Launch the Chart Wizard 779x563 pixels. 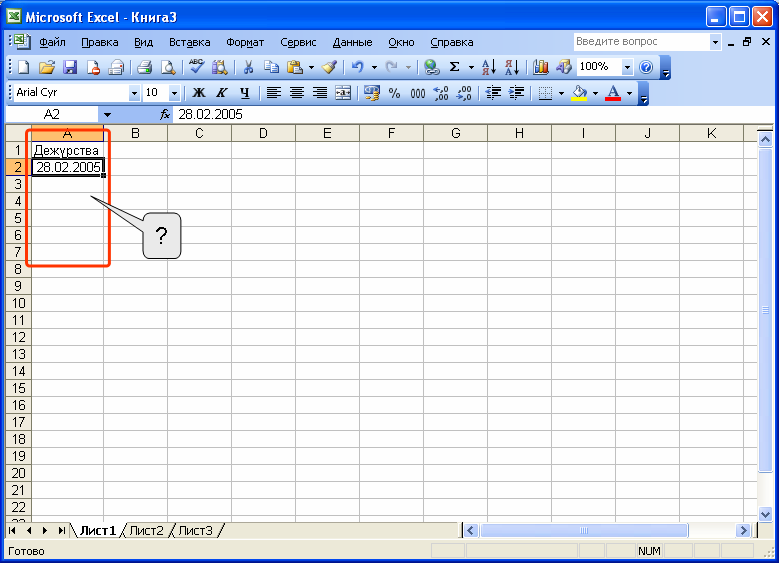click(541, 67)
